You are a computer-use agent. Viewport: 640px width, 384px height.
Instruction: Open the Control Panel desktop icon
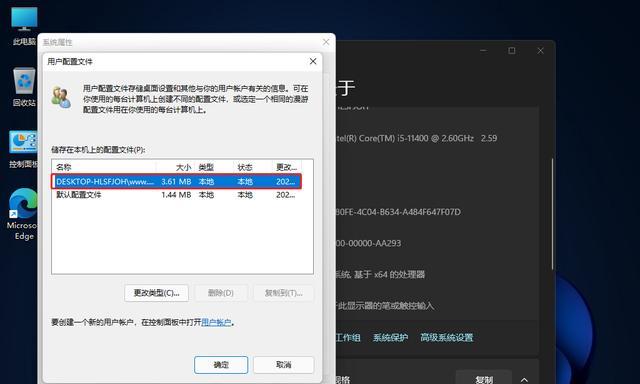[24, 149]
